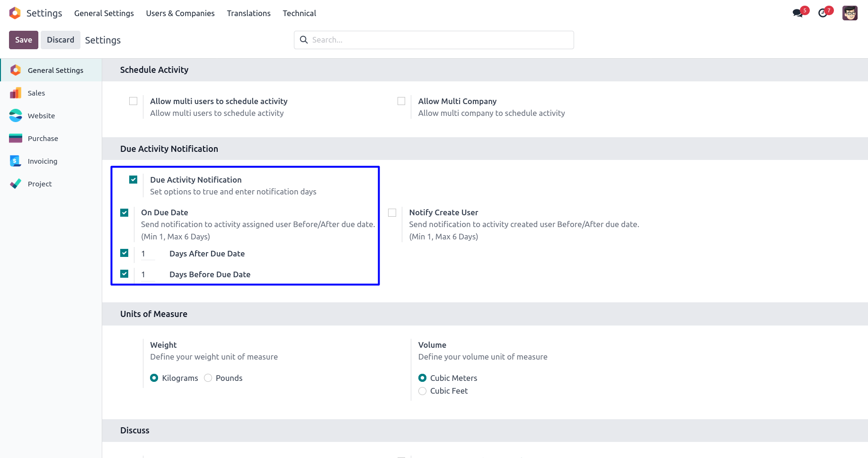Open Website settings icon in sidebar
This screenshot has width=868, height=458.
pyautogui.click(x=16, y=115)
